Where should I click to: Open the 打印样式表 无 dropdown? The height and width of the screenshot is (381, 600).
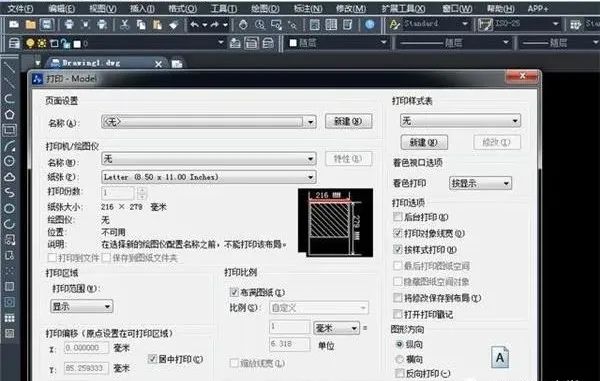click(460, 121)
